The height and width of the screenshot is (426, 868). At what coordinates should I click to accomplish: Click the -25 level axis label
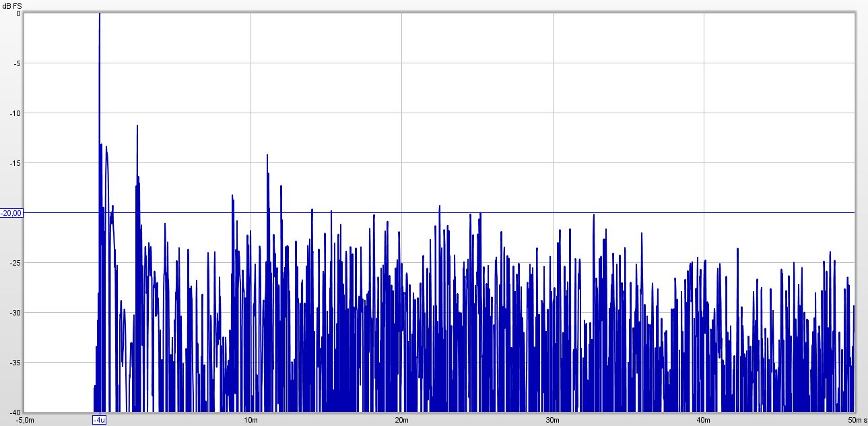tap(16, 263)
